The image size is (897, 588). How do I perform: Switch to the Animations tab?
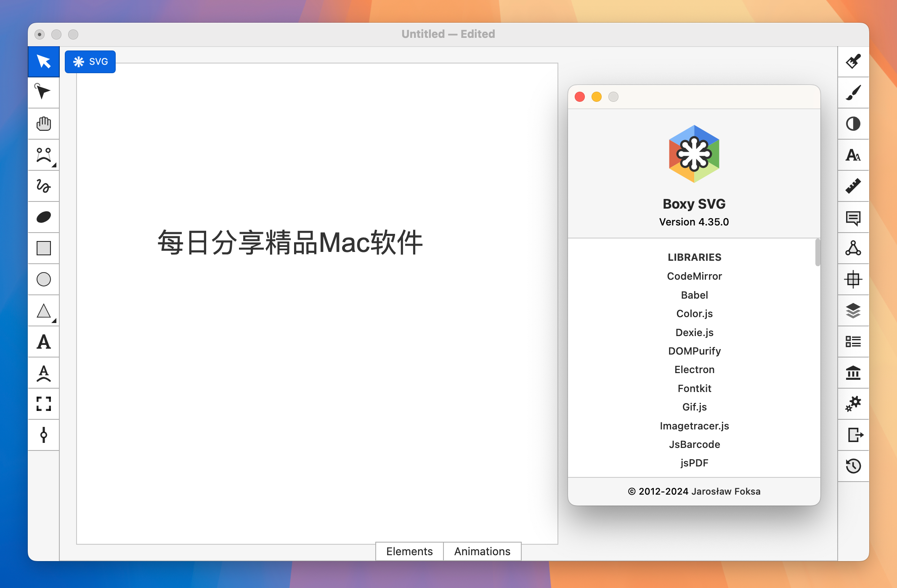(482, 551)
